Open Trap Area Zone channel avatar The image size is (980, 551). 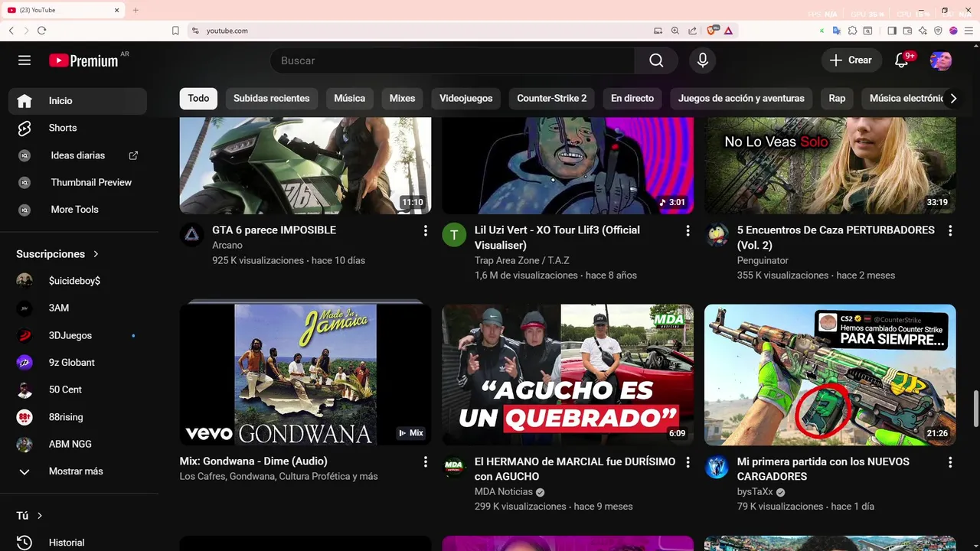coord(454,235)
